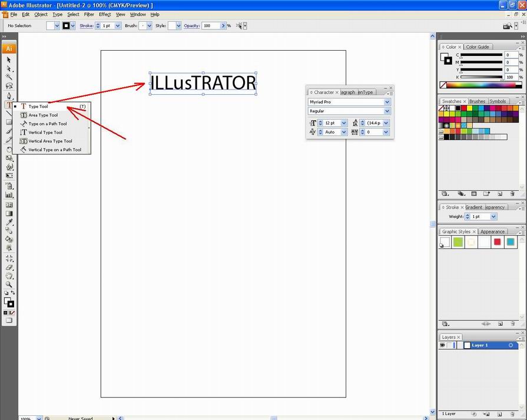
Task: Select the Direct Selection tool
Action: click(x=9, y=68)
